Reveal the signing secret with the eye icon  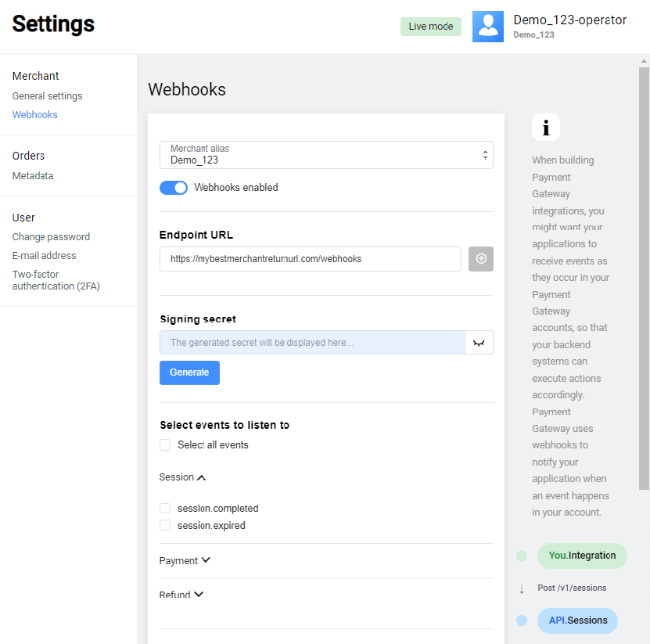(479, 342)
